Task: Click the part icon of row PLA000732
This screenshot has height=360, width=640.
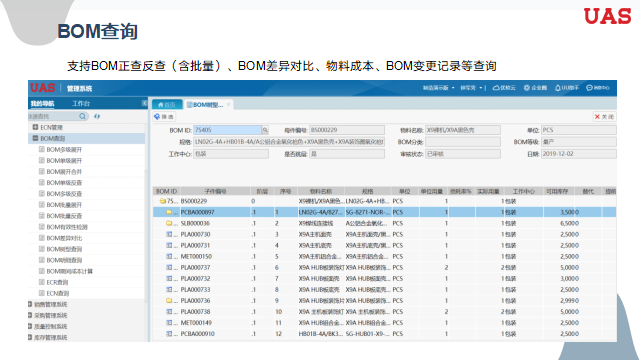Action: pos(169,278)
